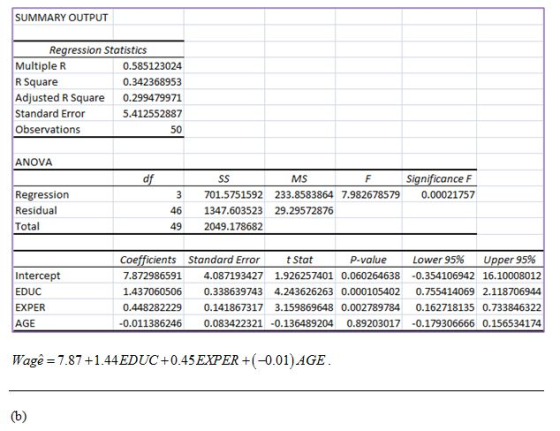Select the AGE row label
560x431 pixels.
(25, 323)
